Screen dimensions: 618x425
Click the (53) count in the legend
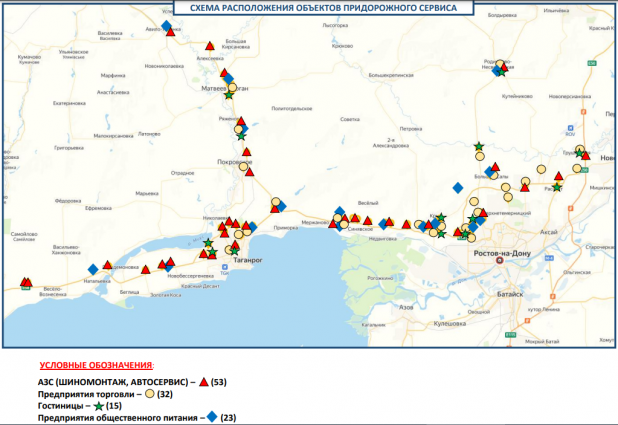point(219,382)
